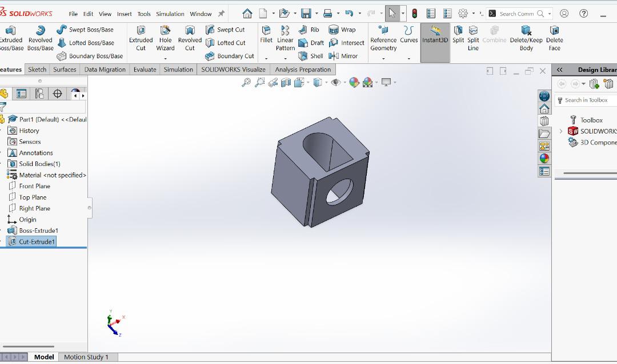
Task: Switch to the Motion Study 1 tab
Action: tap(86, 357)
